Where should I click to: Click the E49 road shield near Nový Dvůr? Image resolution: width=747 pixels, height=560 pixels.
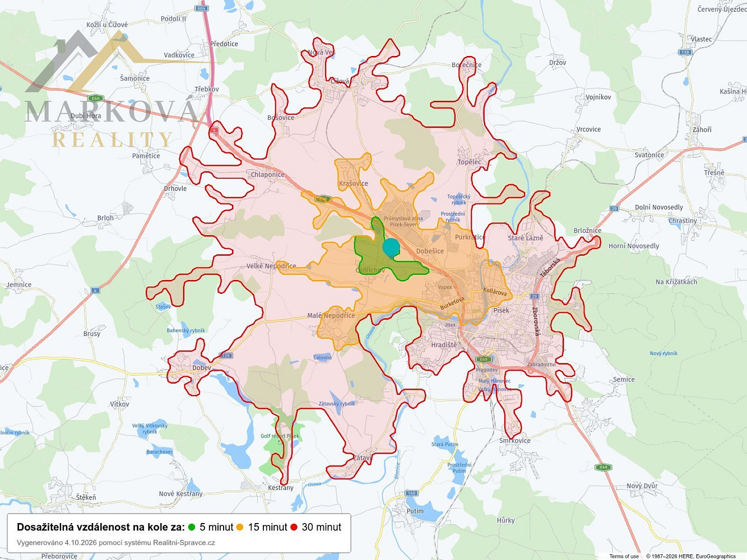click(603, 467)
